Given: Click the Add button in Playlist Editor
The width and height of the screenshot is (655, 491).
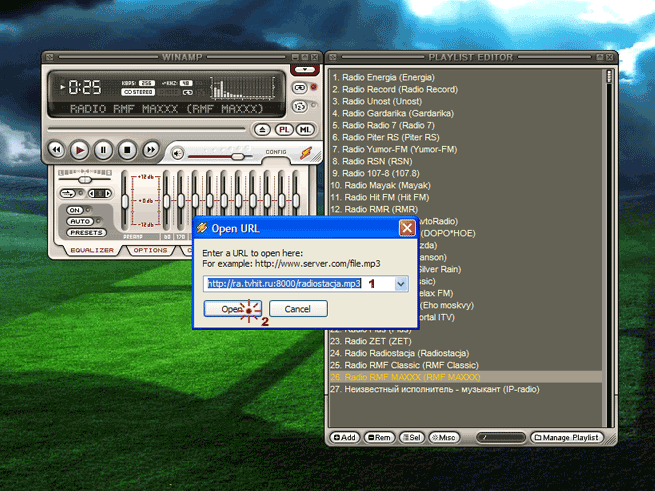Looking at the screenshot, I should [345, 438].
